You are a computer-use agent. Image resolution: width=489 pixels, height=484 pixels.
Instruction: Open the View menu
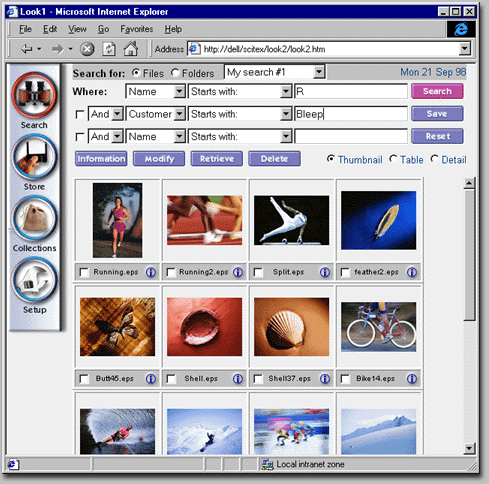pos(77,29)
